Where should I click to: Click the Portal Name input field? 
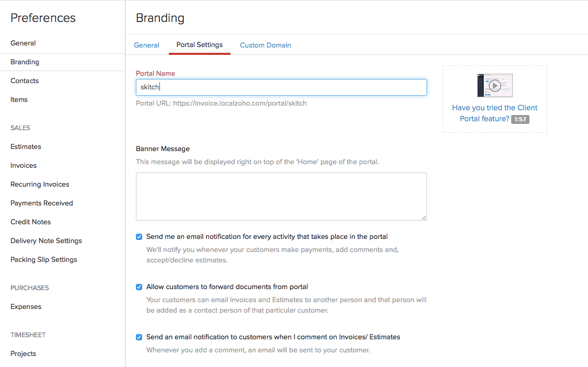click(x=281, y=87)
